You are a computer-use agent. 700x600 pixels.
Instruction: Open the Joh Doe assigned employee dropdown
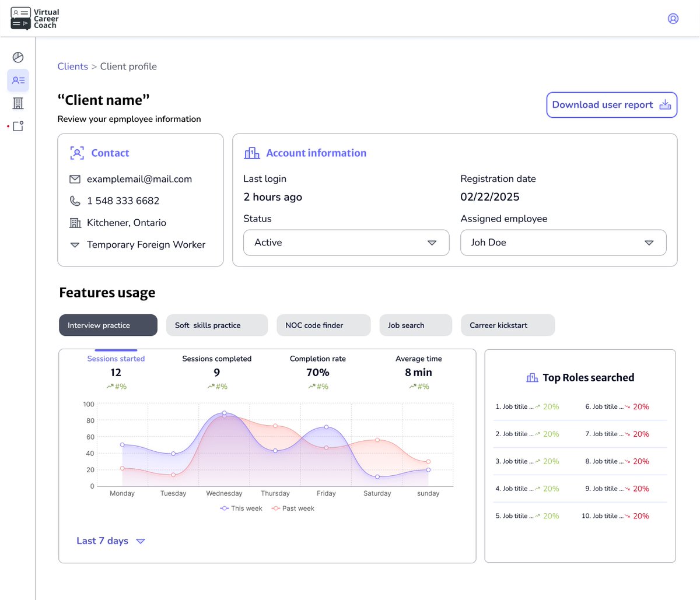pos(563,243)
